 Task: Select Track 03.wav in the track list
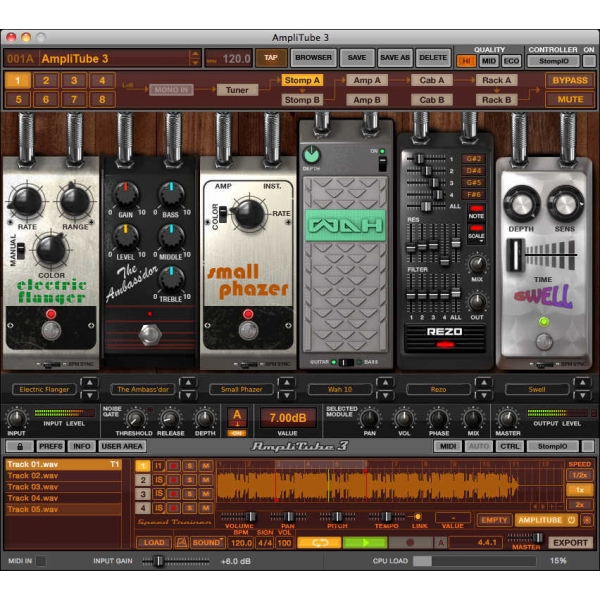(x=64, y=487)
